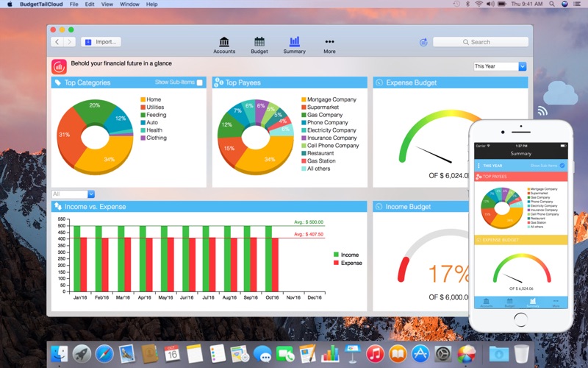Click the Avg.: $ 407.50 label
Image resolution: width=588 pixels, height=368 pixels.
tap(309, 234)
